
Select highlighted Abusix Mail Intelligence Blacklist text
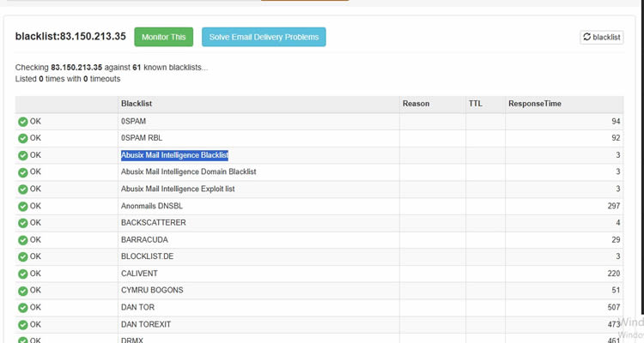click(174, 155)
